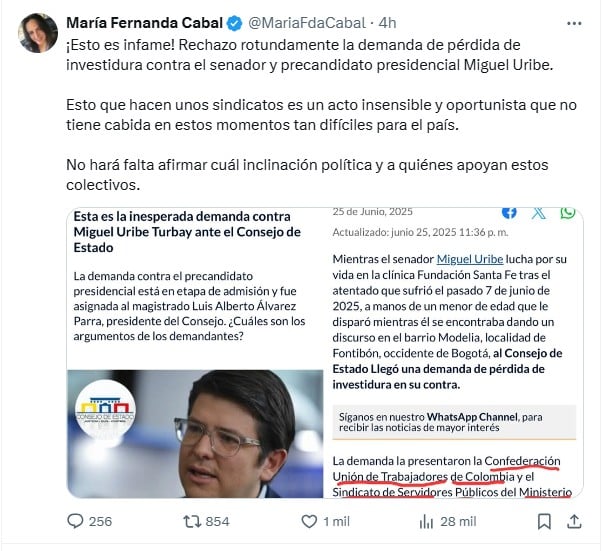This screenshot has width=602, height=551.
Task: Open María Fernanda Cabal's profile avatar
Action: coord(38,33)
